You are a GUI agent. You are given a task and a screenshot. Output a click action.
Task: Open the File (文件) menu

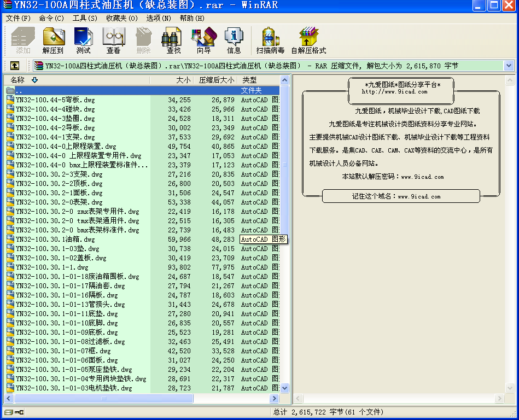click(x=18, y=18)
